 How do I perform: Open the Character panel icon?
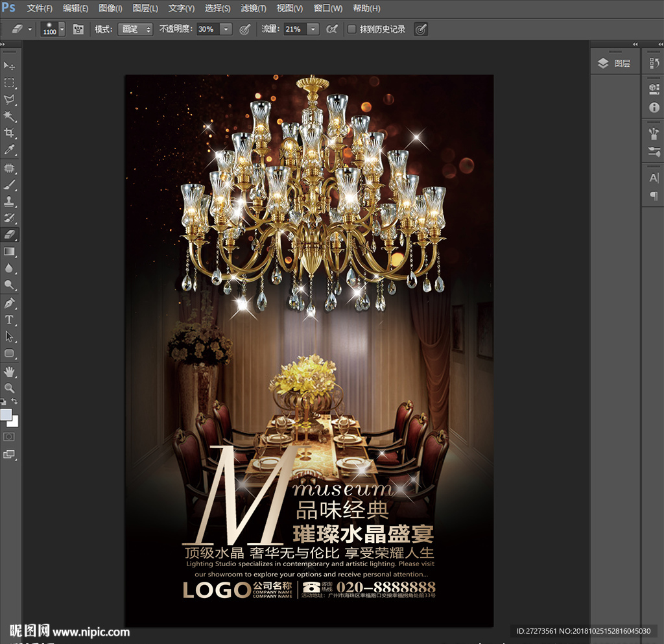654,178
